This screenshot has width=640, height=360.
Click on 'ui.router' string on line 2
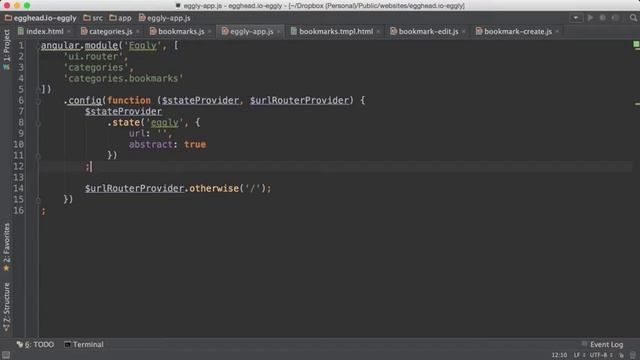(x=93, y=56)
